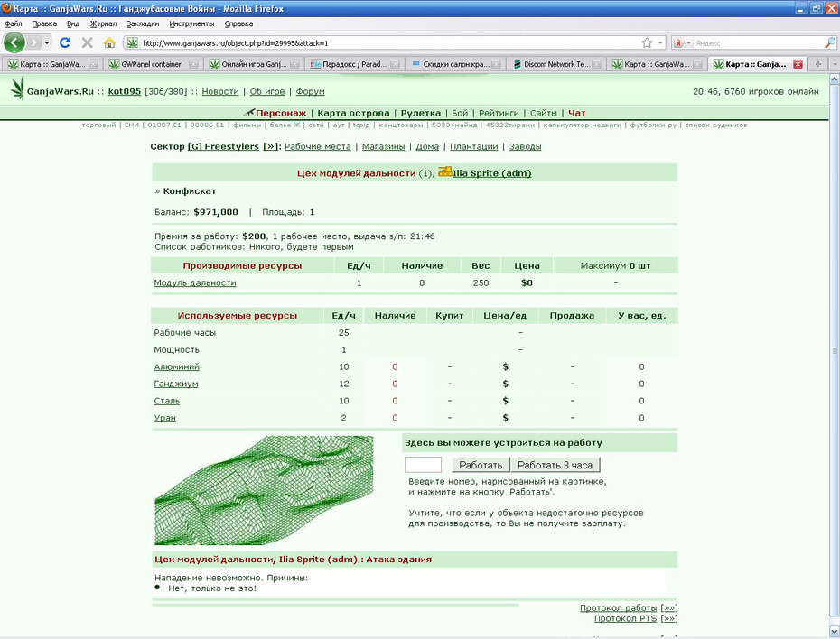Screen dimensions: 840x639
Task: Close the active Карта tab
Action: tap(798, 64)
